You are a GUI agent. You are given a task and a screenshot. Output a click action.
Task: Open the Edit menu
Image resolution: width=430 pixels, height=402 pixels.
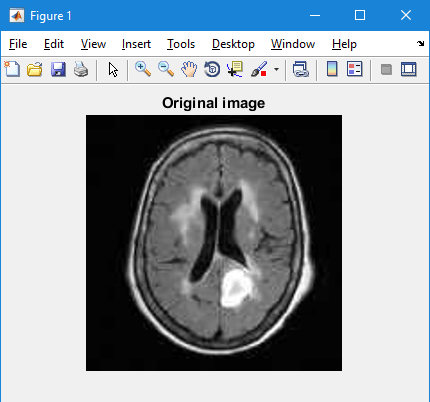54,44
